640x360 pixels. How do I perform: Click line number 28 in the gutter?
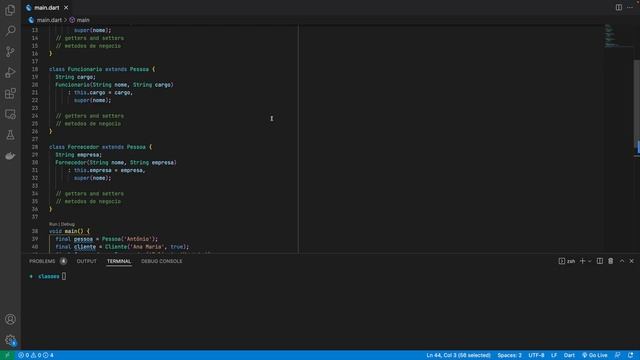(35, 147)
